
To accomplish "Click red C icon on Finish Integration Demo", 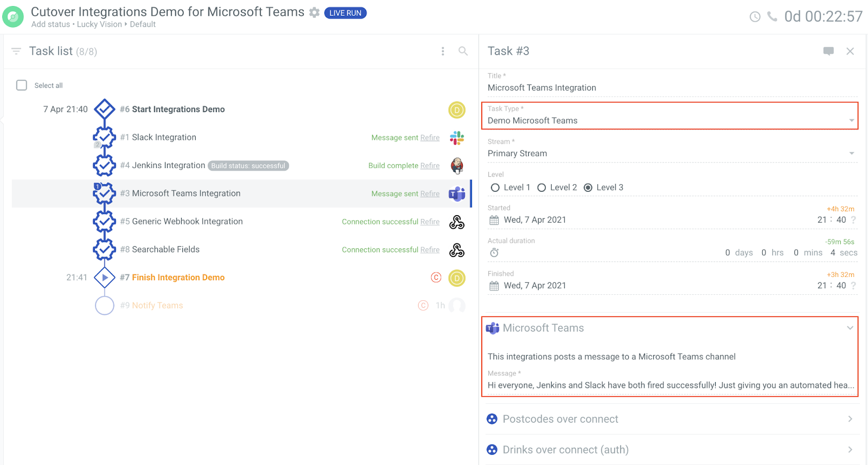I will [x=436, y=277].
